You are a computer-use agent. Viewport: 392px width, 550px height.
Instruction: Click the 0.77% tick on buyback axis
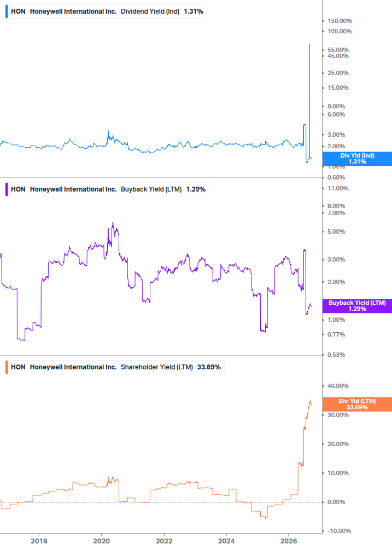pyautogui.click(x=336, y=334)
